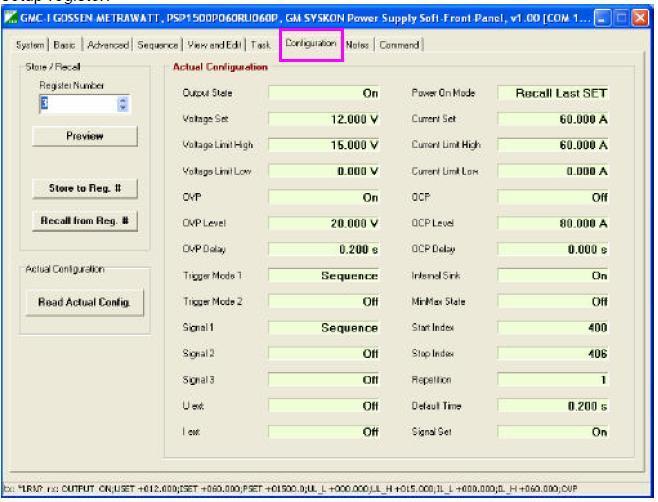Viewport: 658px width, 502px height.
Task: Click the Store to Reg. # button
Action: coord(85,189)
